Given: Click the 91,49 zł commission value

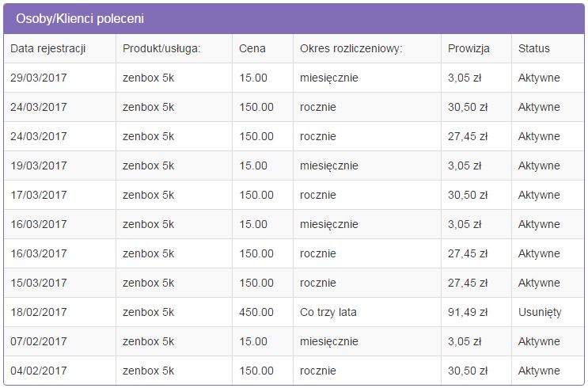Looking at the screenshot, I should (x=467, y=312).
